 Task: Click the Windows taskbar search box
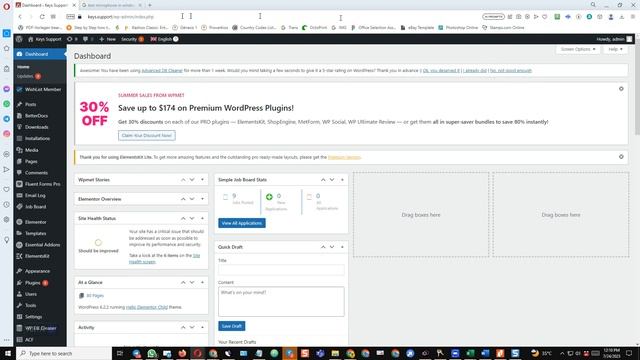point(64,353)
